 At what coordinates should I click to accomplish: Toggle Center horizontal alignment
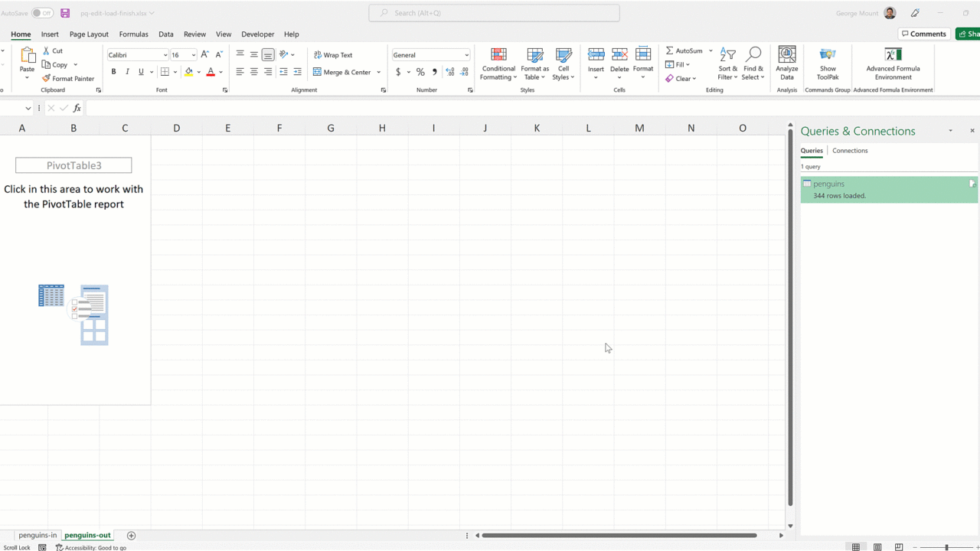tap(253, 72)
